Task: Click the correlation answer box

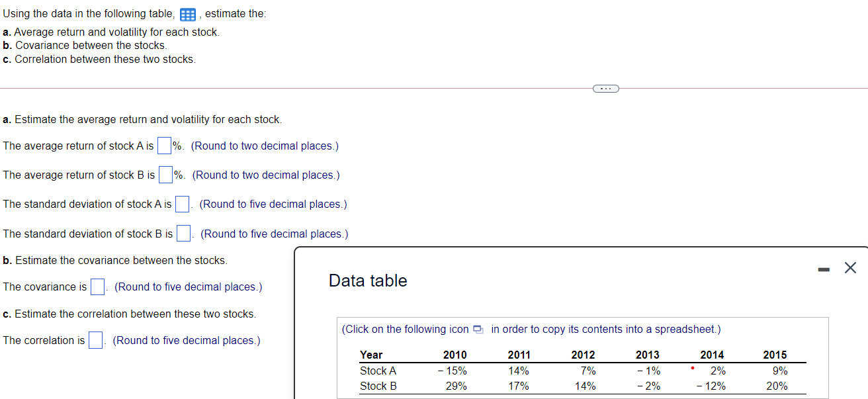Action: (95, 339)
